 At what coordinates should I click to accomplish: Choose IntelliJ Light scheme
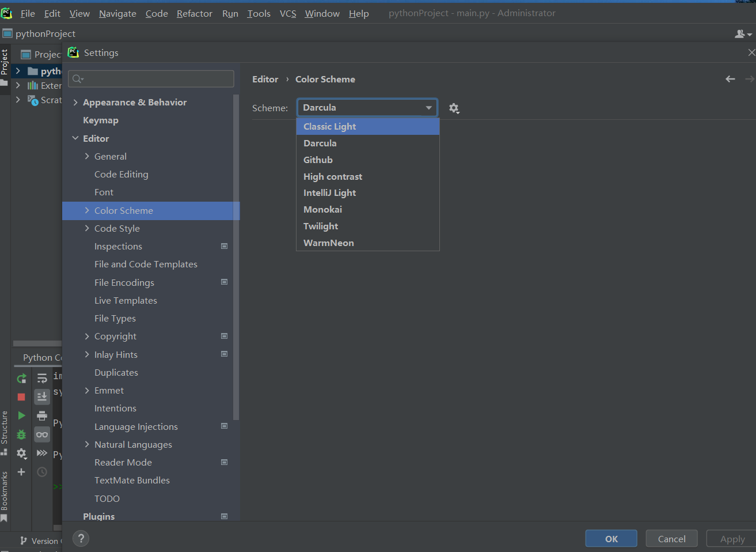point(368,193)
